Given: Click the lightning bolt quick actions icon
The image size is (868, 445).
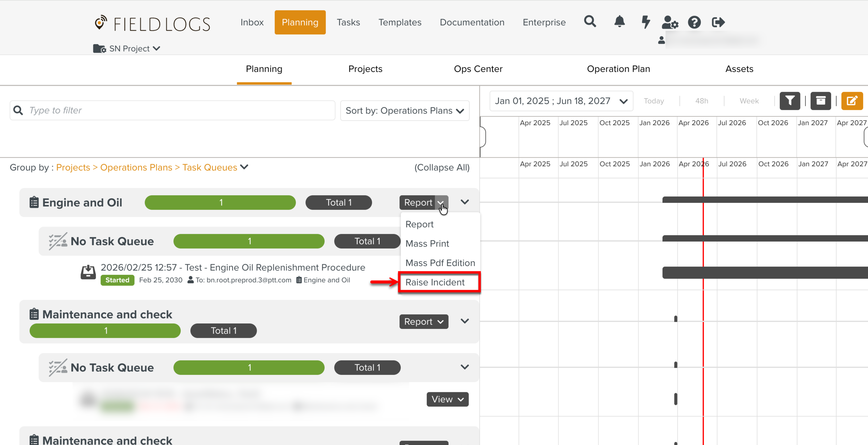Looking at the screenshot, I should (x=645, y=22).
